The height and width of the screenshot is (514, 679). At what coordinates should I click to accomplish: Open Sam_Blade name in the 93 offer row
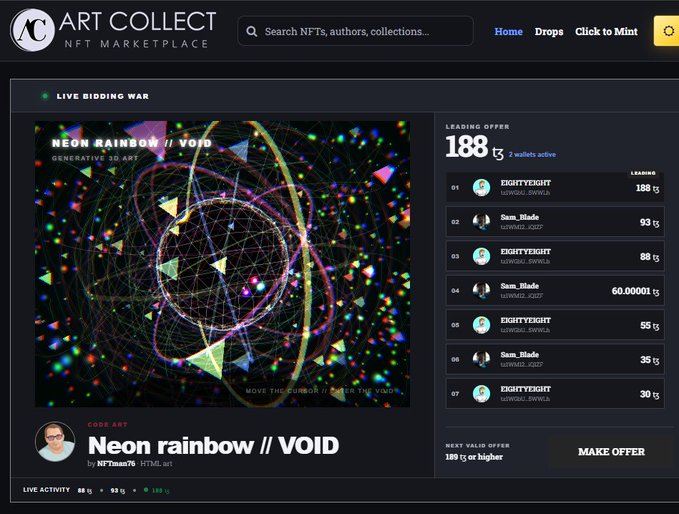coord(520,217)
